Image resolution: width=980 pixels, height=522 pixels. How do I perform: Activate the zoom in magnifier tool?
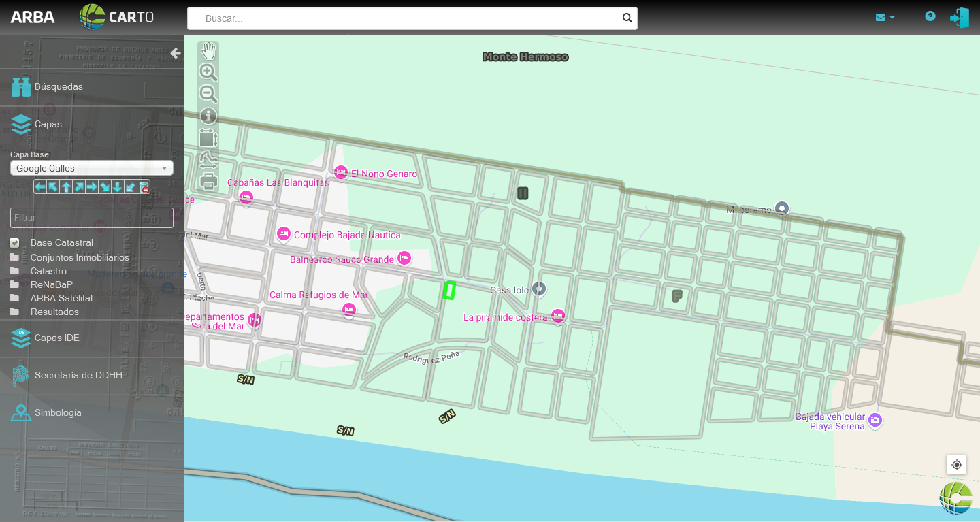pyautogui.click(x=208, y=72)
